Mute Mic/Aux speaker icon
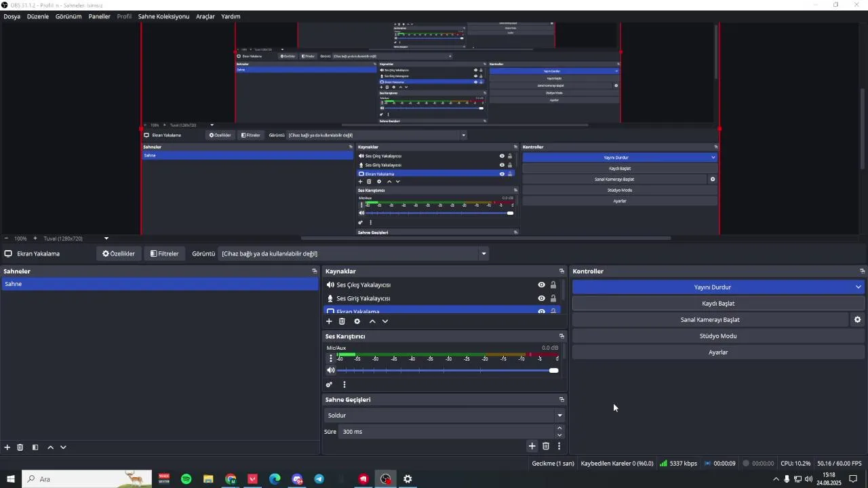Screen dimensions: 868x488 [331, 370]
